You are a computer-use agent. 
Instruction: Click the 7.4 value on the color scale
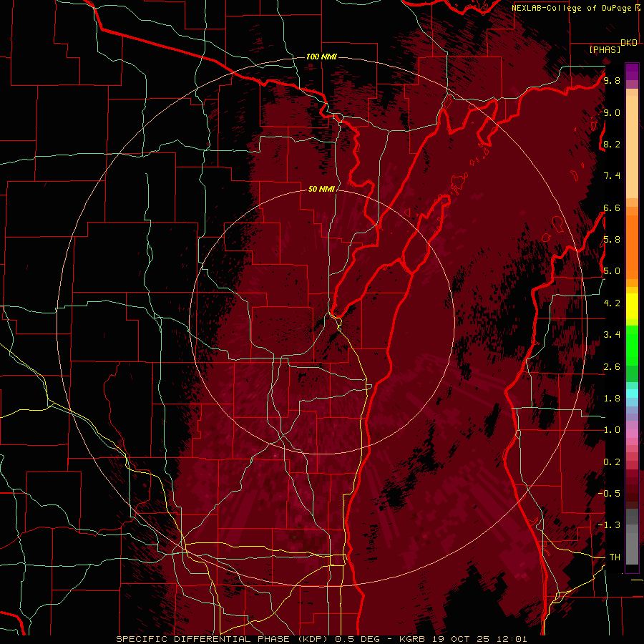(x=612, y=176)
